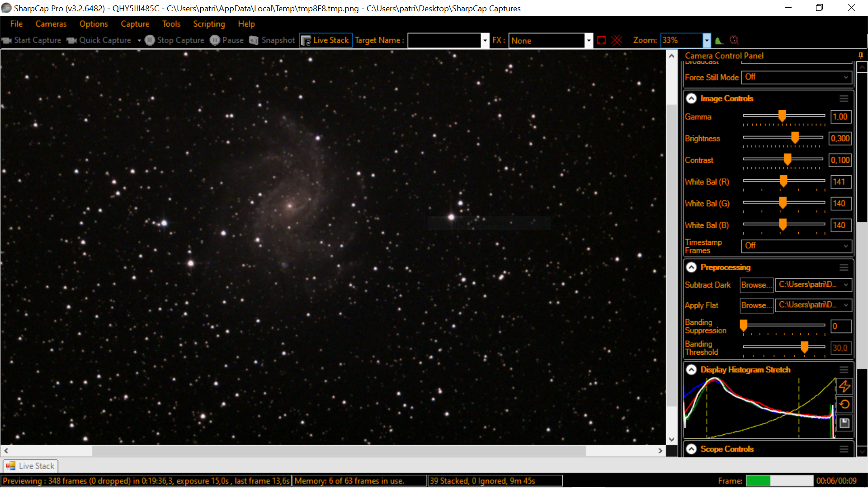Pin the Camera Control Panel
868x488 pixels.
point(861,56)
